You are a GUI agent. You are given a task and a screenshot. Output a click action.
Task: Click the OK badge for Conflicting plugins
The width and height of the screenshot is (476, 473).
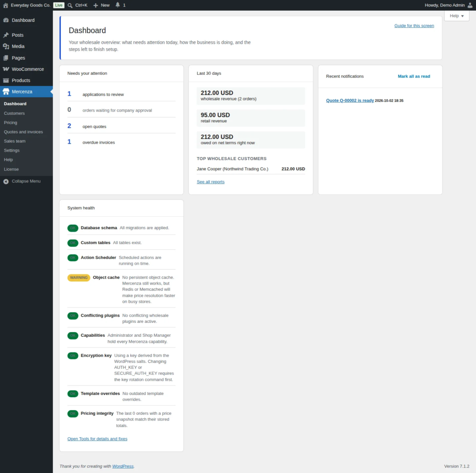[73, 316]
